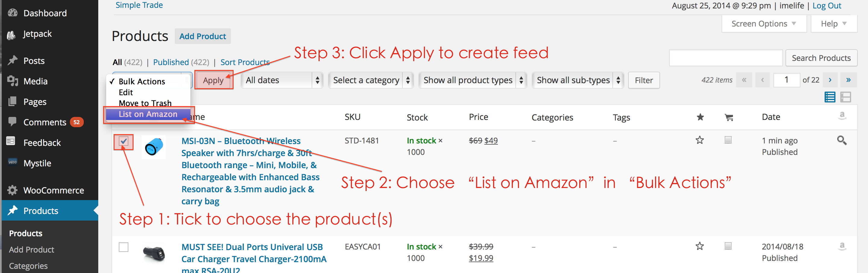Tick the Dual Ports USB charger checkbox
The image size is (868, 273).
[x=124, y=247]
